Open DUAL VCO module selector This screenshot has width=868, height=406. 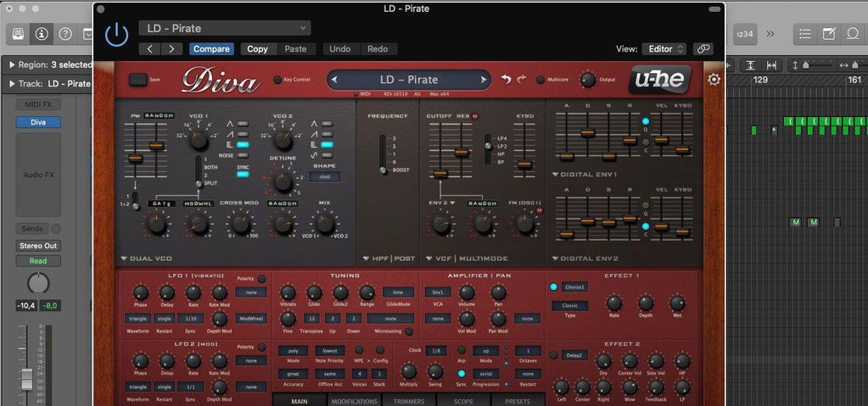pos(146,259)
